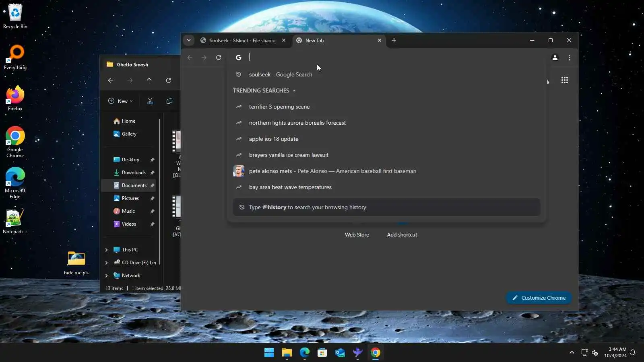Switch to Soulseek - Slsknet tab

243,40
